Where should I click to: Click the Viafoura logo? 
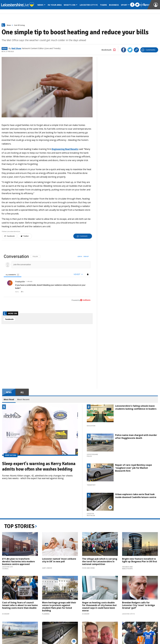pos(85,300)
